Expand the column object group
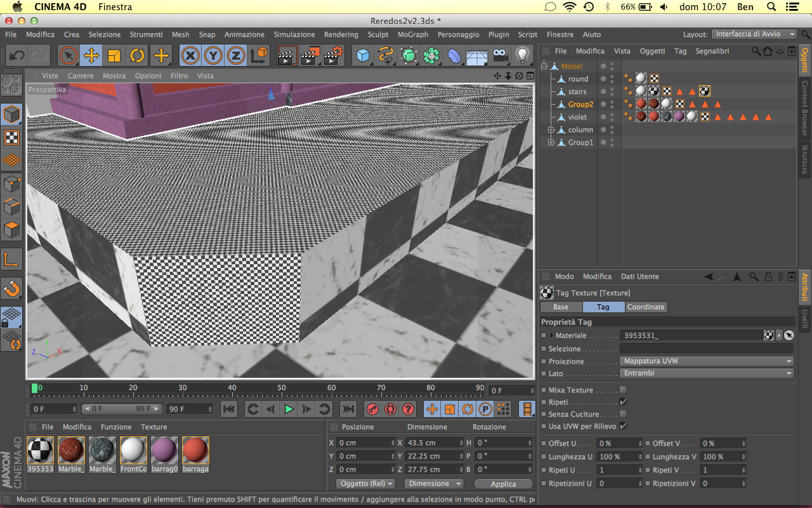This screenshot has height=508, width=812. (551, 130)
